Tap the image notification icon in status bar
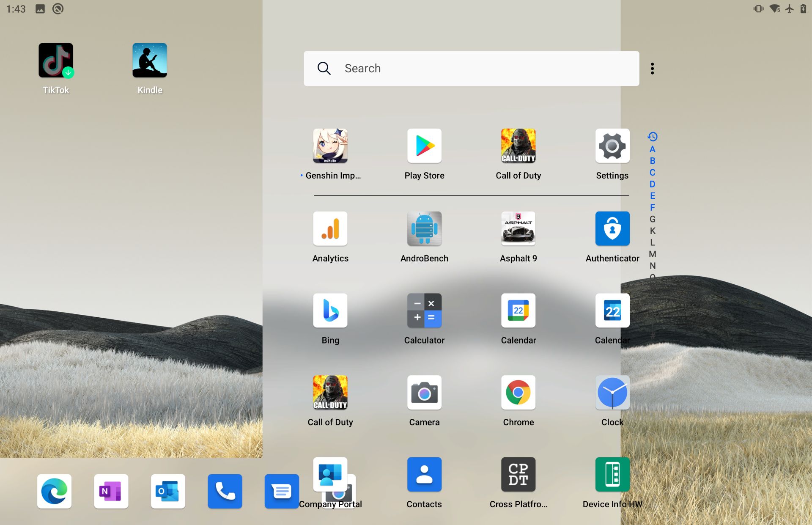The width and height of the screenshot is (812, 525). pyautogui.click(x=40, y=9)
